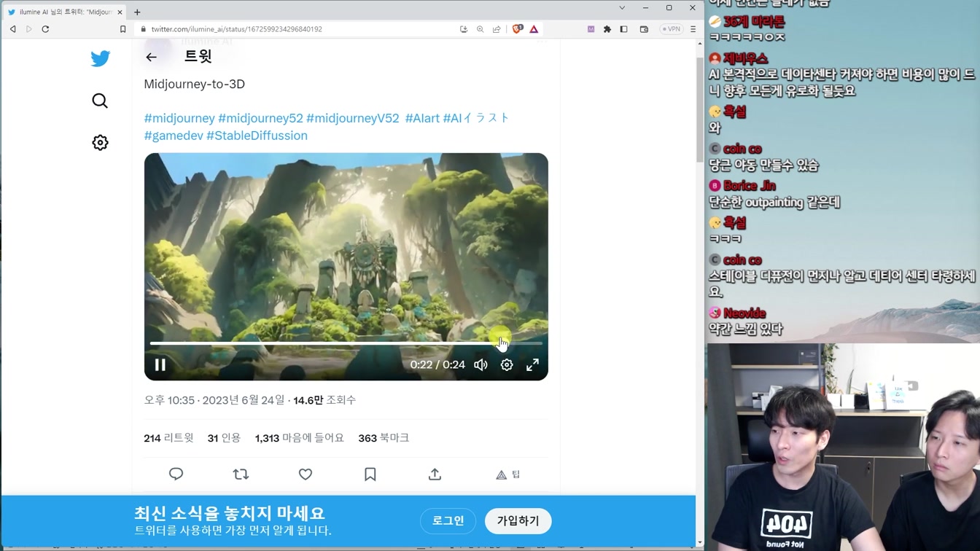This screenshot has width=980, height=551.
Task: Reload the page with the refresh button
Action: click(x=45, y=29)
